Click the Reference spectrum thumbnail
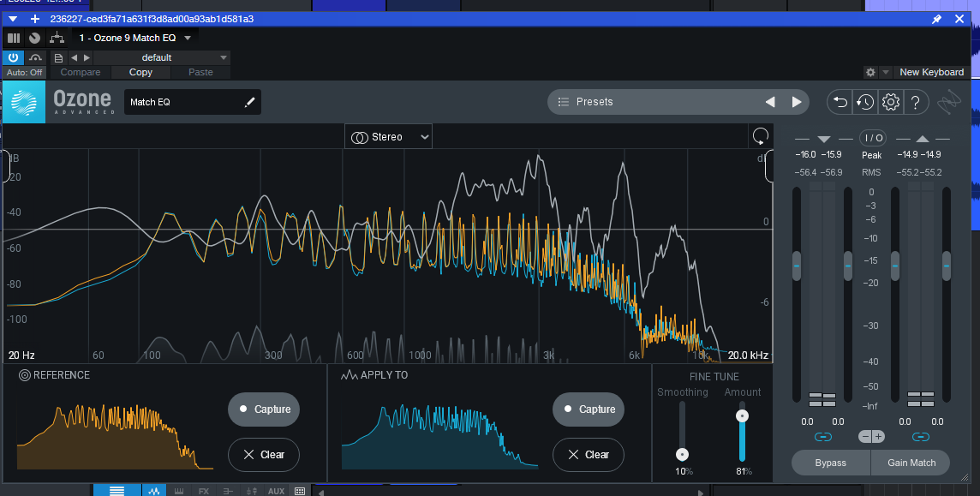 coord(115,437)
